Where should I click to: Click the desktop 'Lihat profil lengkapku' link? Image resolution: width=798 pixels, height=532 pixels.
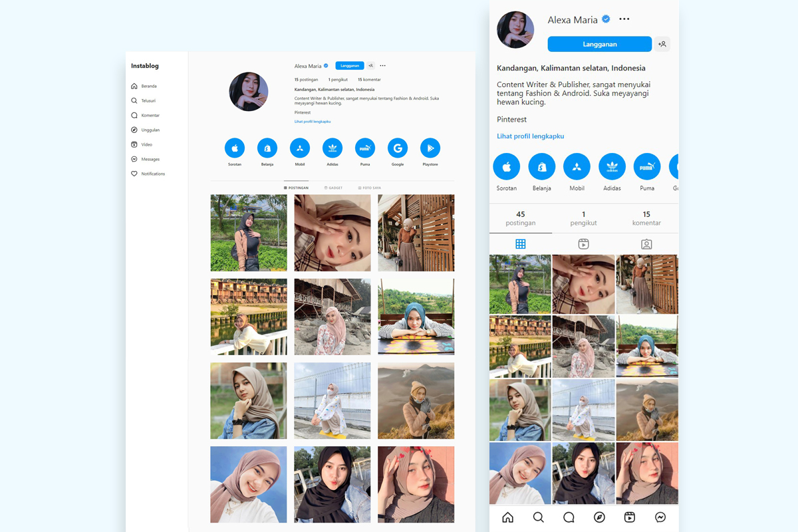(x=313, y=122)
